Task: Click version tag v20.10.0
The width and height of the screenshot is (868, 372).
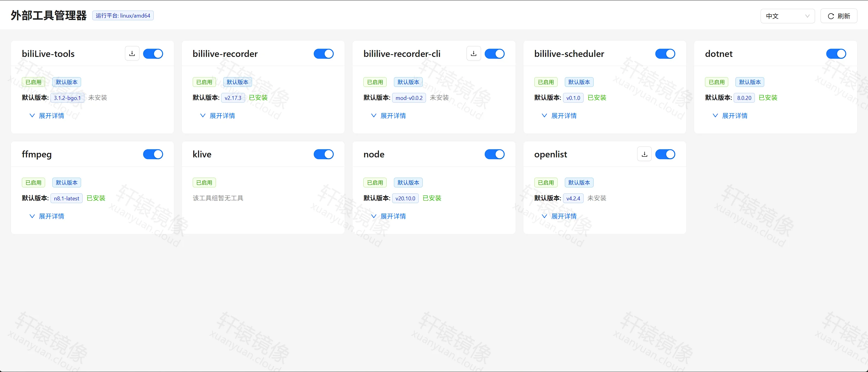Action: pos(405,198)
